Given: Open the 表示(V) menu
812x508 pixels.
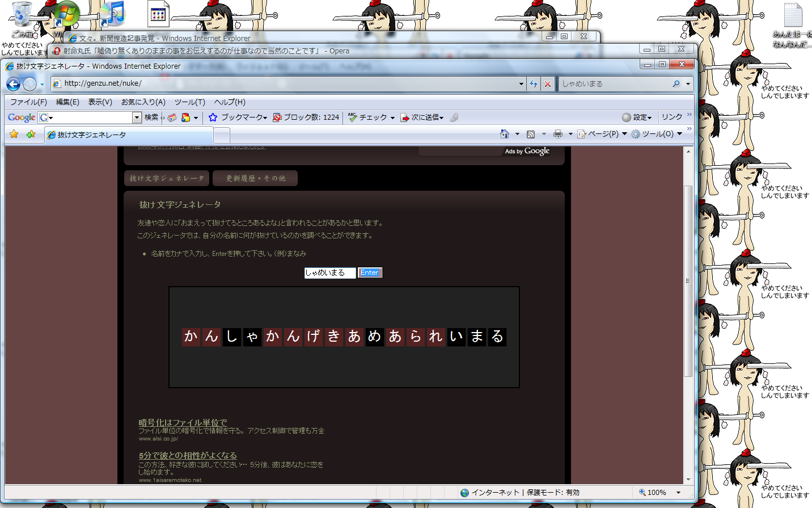Looking at the screenshot, I should click(x=100, y=102).
